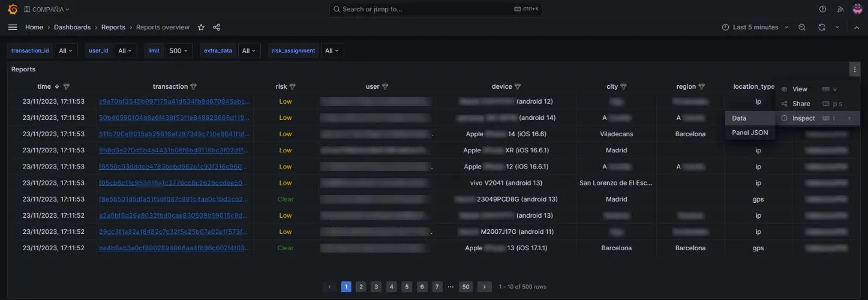Click the Search or jump to field
868x300 pixels.
[x=435, y=9]
